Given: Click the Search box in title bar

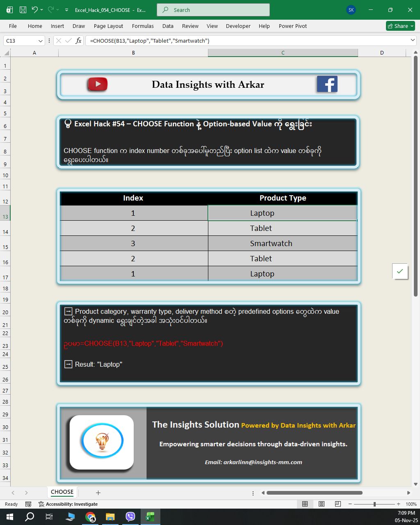Looking at the screenshot, I should click(213, 10).
